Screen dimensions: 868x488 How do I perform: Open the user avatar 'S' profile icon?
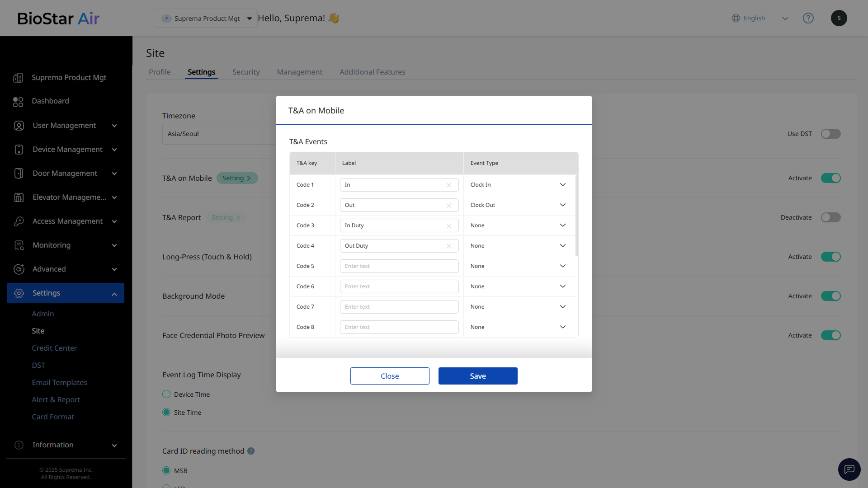tap(839, 18)
